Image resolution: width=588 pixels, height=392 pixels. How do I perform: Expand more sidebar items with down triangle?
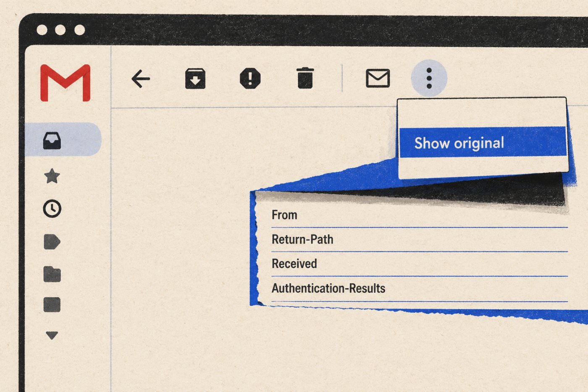pos(52,335)
